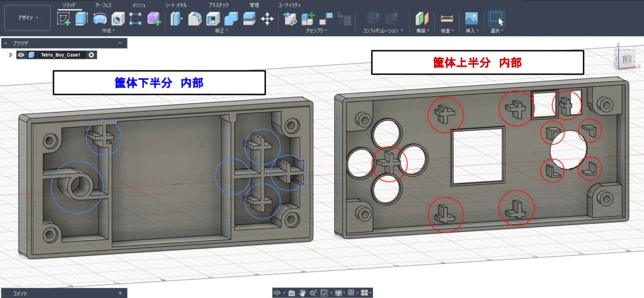Open the 構築 dropdown menu
This screenshot has height=298, width=644.
coord(423,31)
